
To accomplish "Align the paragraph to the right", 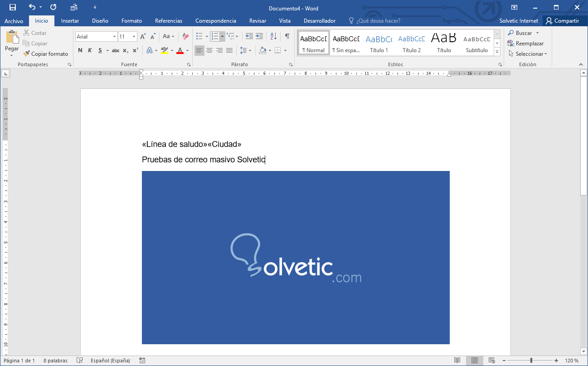I will (219, 50).
